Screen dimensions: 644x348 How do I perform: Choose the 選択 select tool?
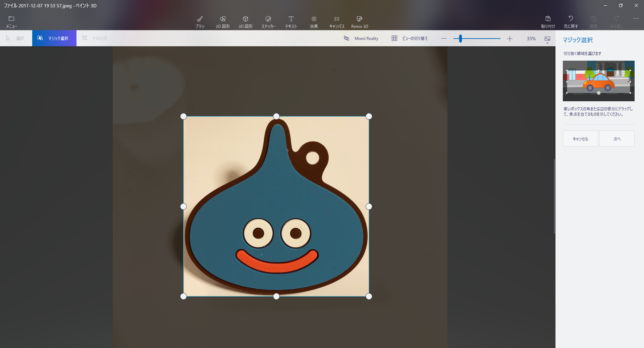15,38
